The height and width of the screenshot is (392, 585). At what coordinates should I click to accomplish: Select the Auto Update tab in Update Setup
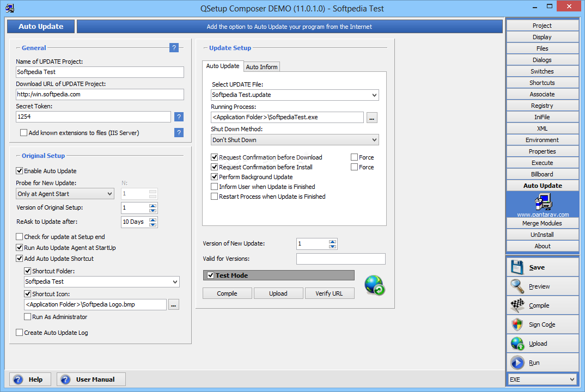[223, 66]
